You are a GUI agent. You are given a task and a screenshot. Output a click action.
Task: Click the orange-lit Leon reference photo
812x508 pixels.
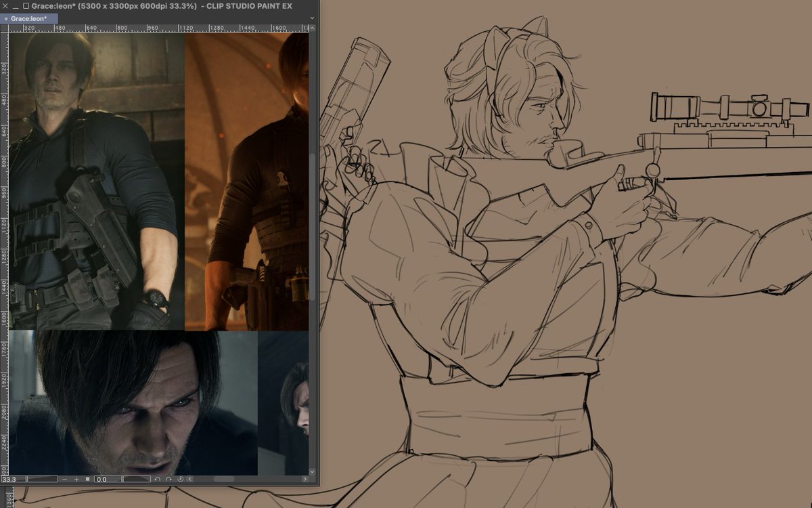click(246, 182)
